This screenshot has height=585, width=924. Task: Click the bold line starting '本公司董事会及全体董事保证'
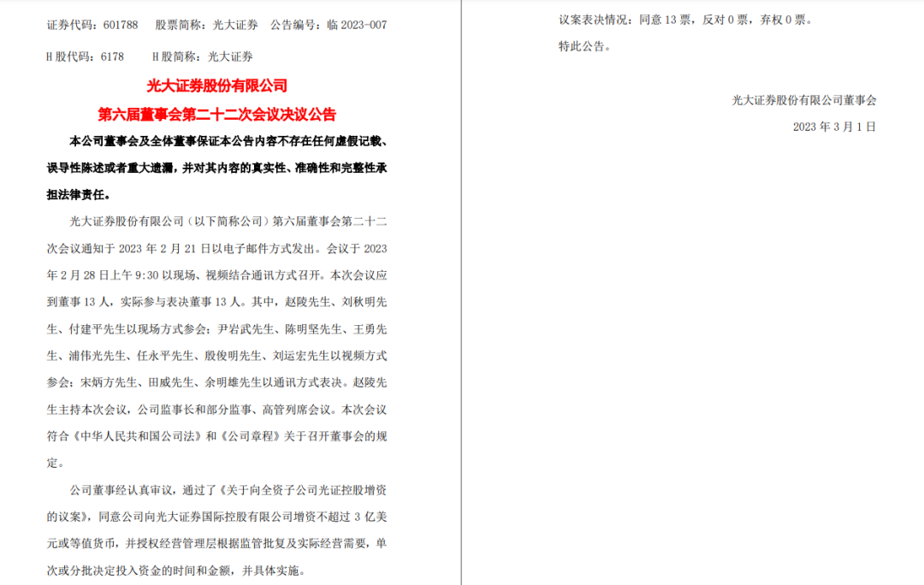[x=228, y=141]
